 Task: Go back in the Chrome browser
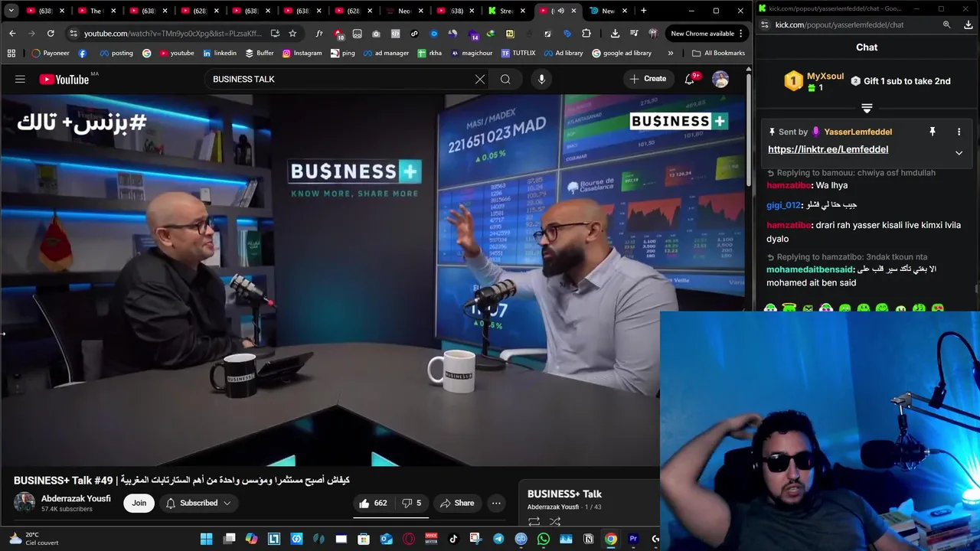point(12,34)
